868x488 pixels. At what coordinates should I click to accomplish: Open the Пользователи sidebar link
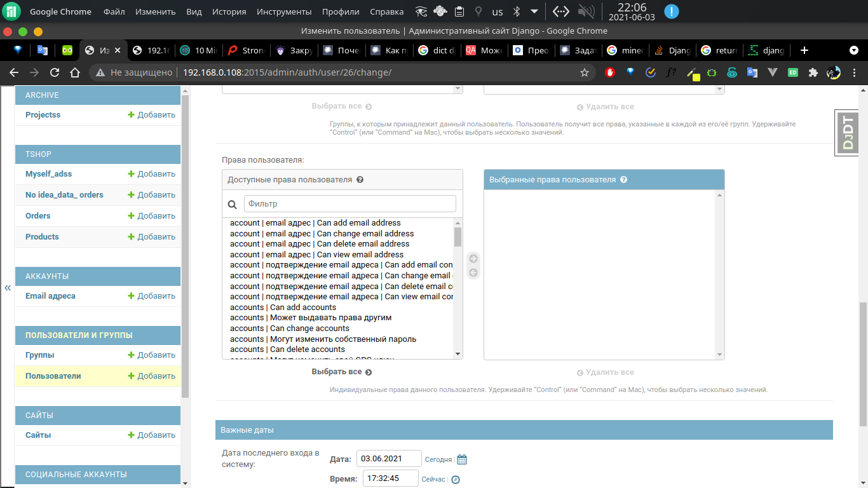[x=53, y=376]
